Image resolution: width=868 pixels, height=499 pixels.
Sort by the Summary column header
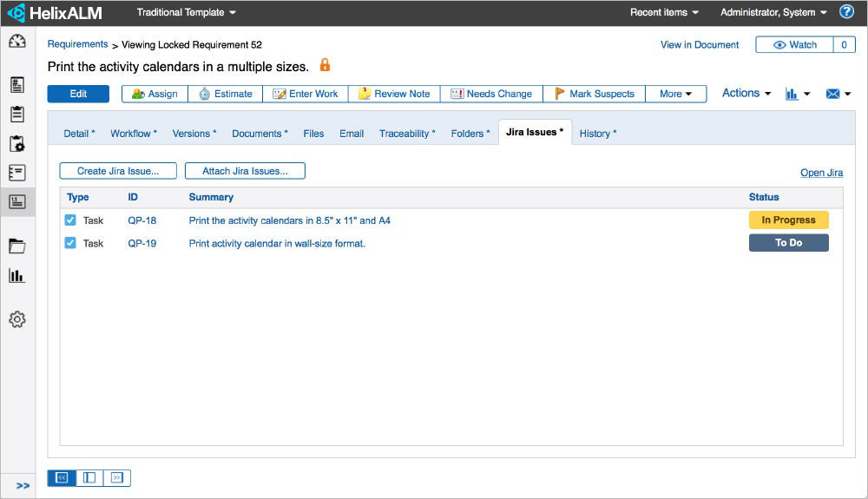(211, 197)
